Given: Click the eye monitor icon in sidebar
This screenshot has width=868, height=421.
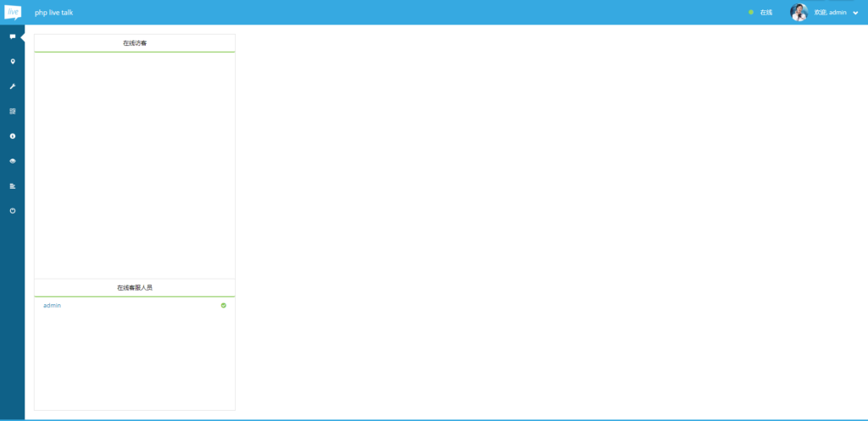Looking at the screenshot, I should (x=13, y=161).
